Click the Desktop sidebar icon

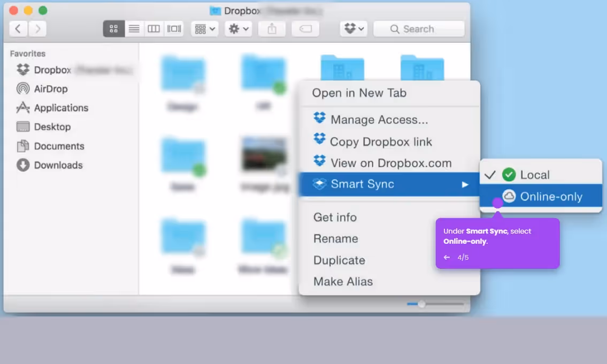click(23, 127)
